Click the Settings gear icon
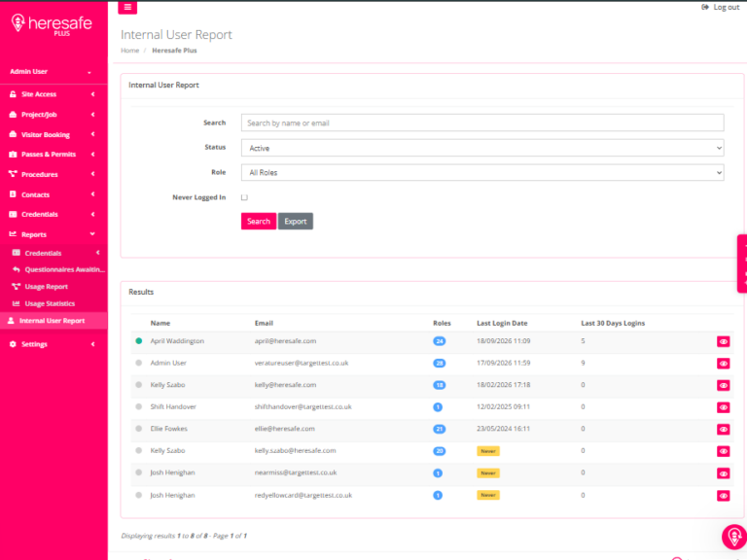 [x=13, y=344]
